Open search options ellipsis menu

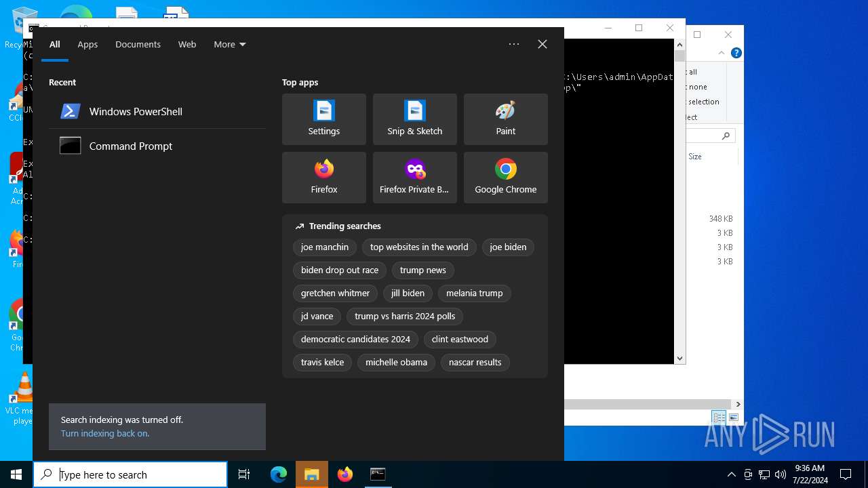click(514, 44)
